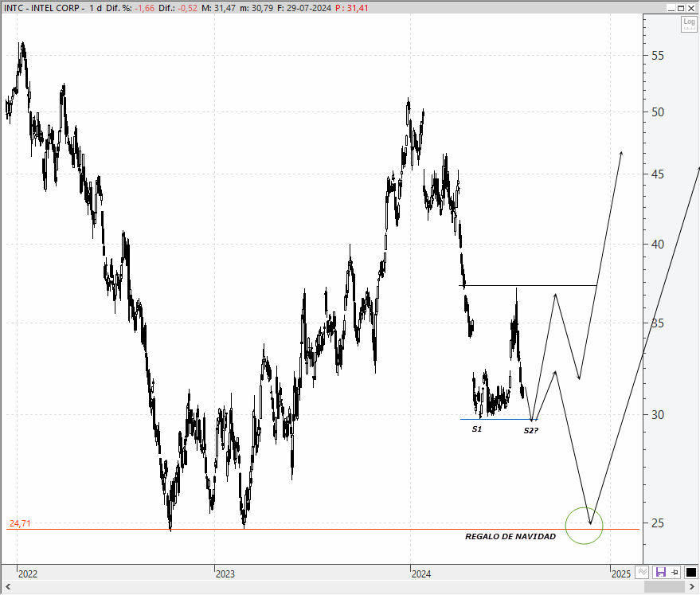Click the horizontal scrollbar right arrow
Screen dimensions: 700x595
(x=692, y=587)
